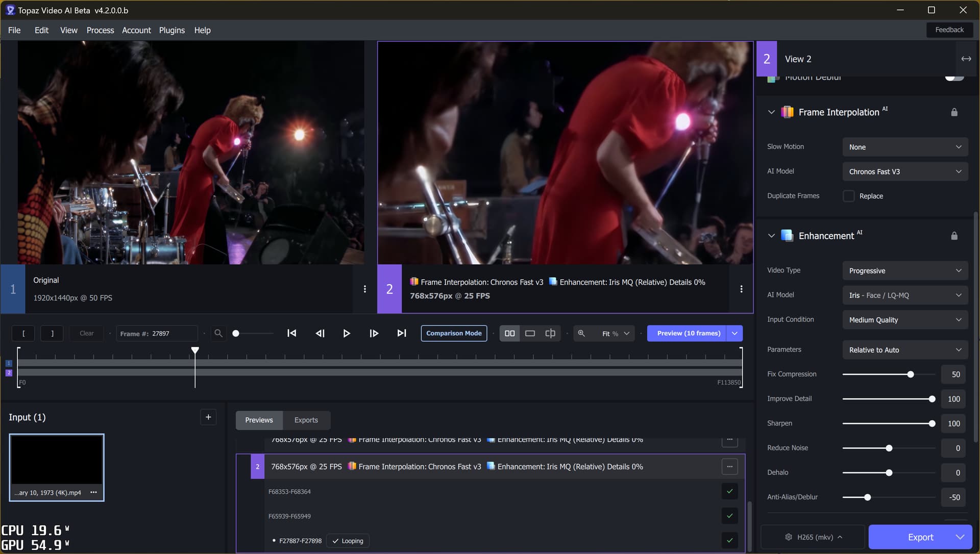The image size is (980, 554).
Task: Add new input with plus icon
Action: coord(208,417)
